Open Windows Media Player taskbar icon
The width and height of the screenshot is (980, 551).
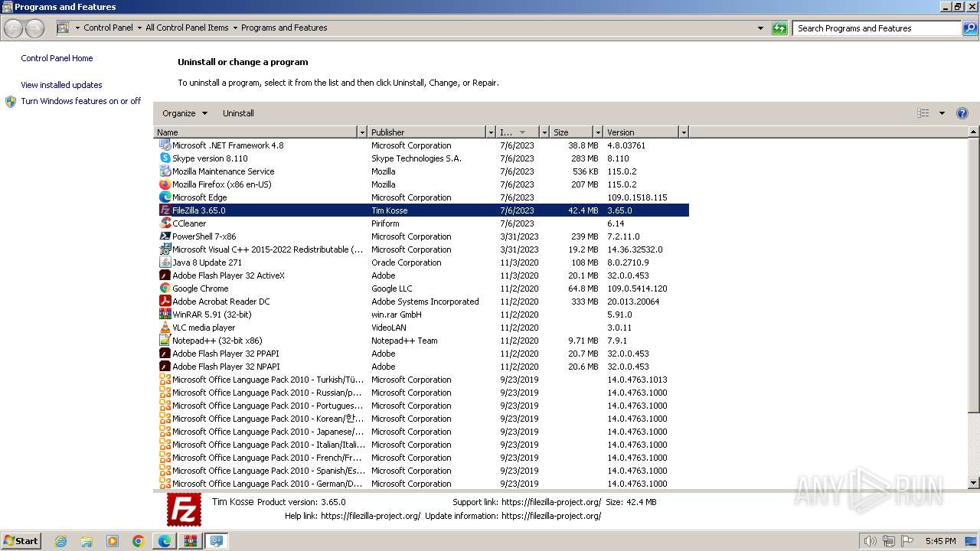113,541
